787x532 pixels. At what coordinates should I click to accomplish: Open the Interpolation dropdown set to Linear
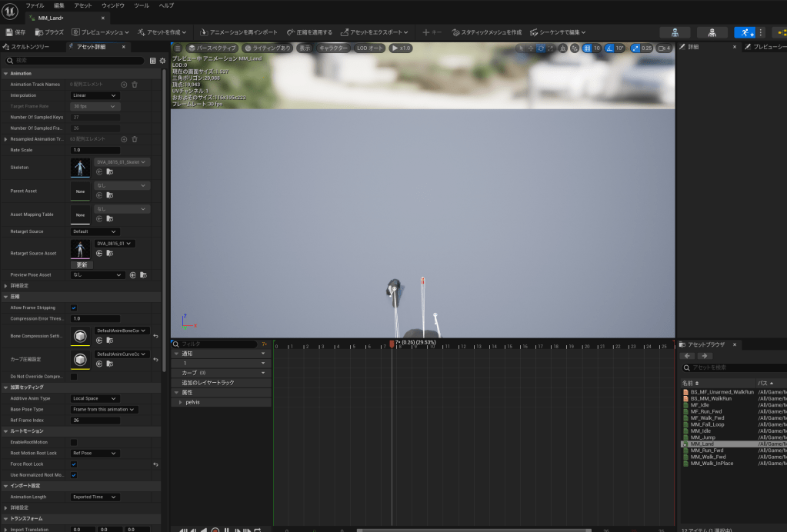click(95, 95)
